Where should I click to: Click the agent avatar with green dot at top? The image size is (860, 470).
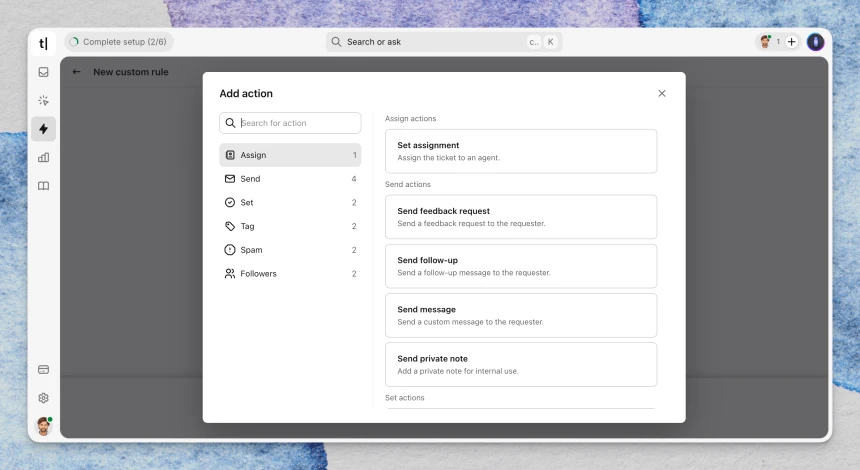(x=765, y=42)
